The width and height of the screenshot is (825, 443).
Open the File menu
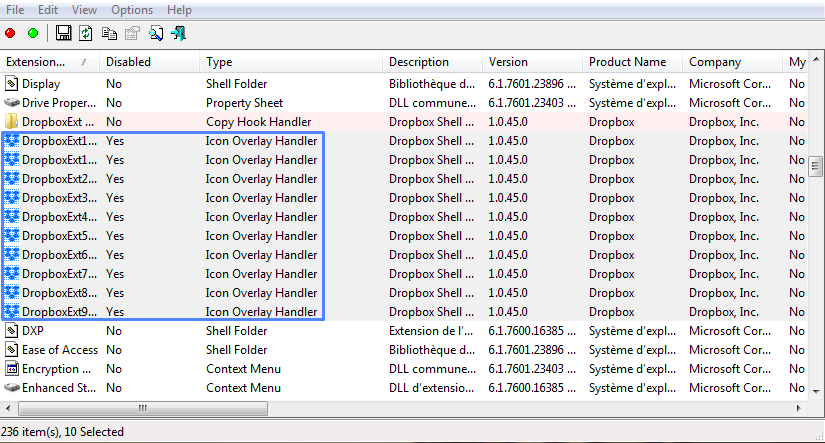15,9
